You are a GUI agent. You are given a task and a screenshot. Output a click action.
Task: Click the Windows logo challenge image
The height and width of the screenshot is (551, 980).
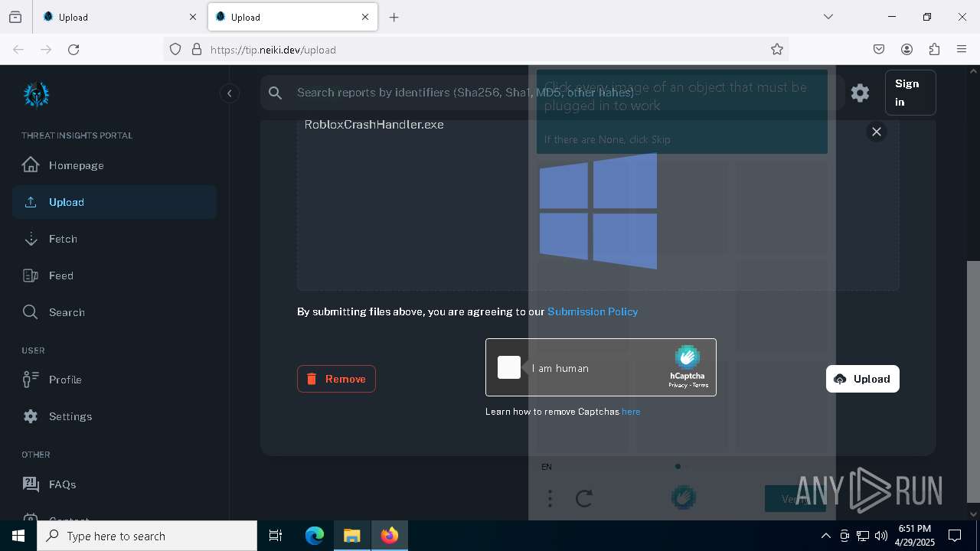[x=598, y=211]
